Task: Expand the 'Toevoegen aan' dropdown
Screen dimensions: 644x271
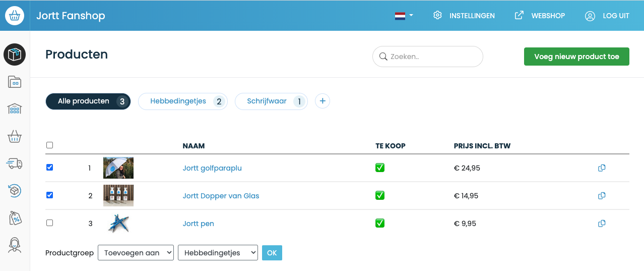Action: click(x=136, y=253)
